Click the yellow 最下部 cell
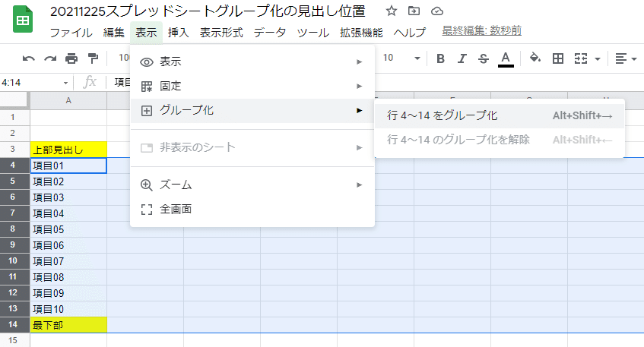This screenshot has width=644, height=347. (68, 325)
